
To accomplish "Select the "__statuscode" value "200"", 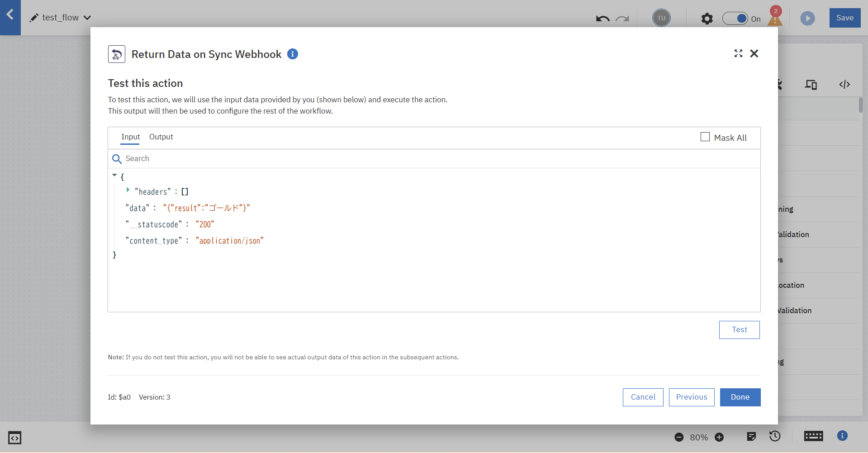I will pyautogui.click(x=205, y=224).
